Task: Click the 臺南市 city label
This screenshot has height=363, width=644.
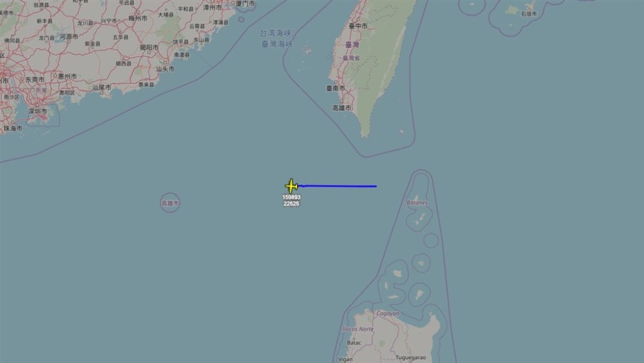Action: (x=336, y=88)
